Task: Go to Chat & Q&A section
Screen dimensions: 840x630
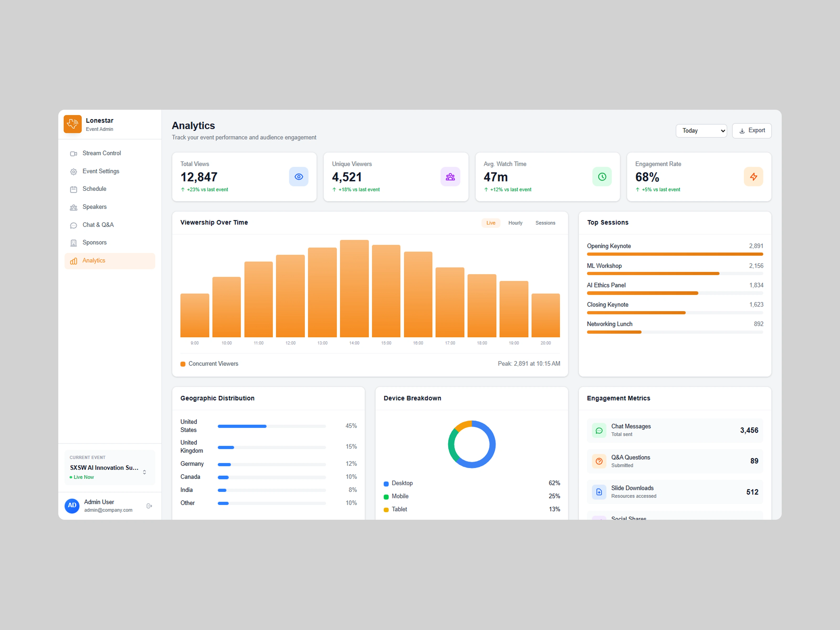Action: (98, 225)
